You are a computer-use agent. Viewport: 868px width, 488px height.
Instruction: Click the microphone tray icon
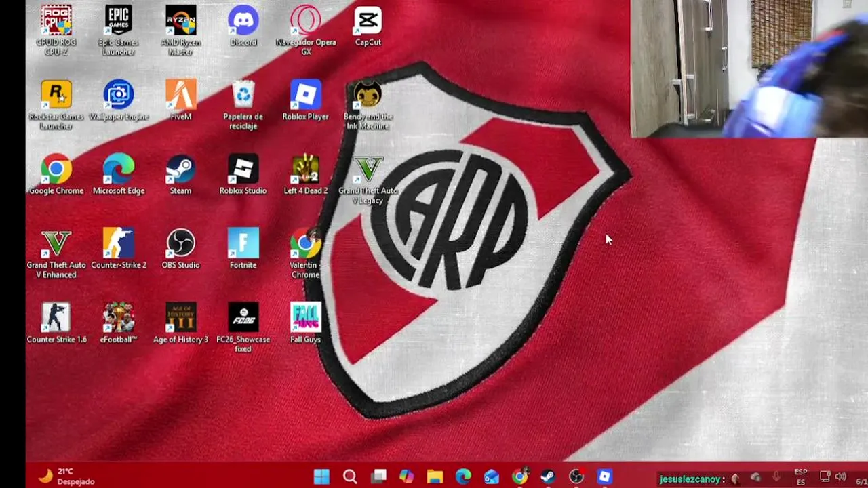(776, 477)
